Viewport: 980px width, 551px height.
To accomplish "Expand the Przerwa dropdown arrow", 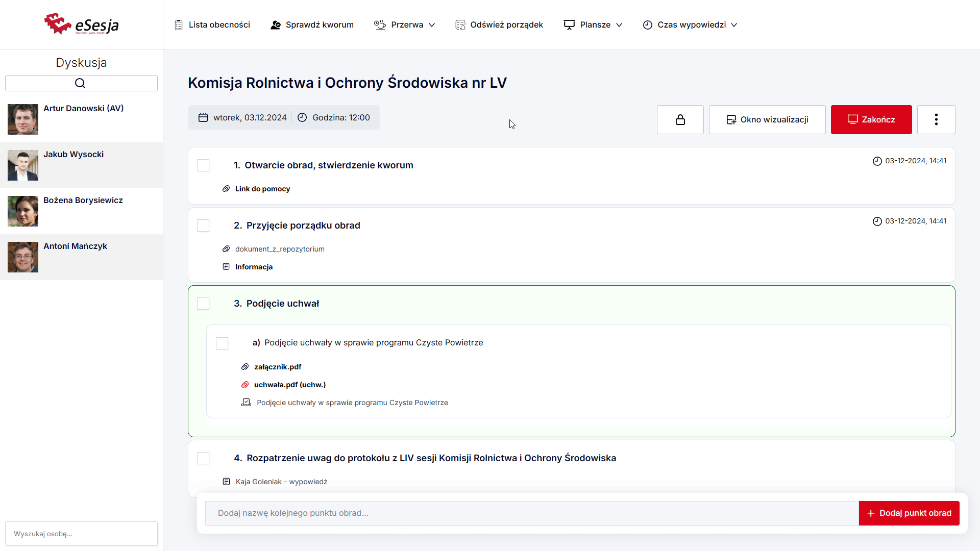I will [432, 25].
